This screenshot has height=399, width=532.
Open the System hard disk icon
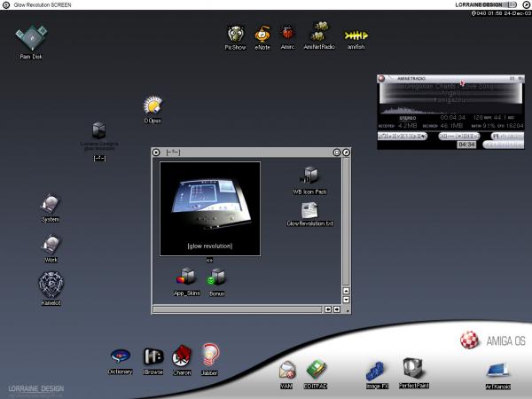point(51,204)
